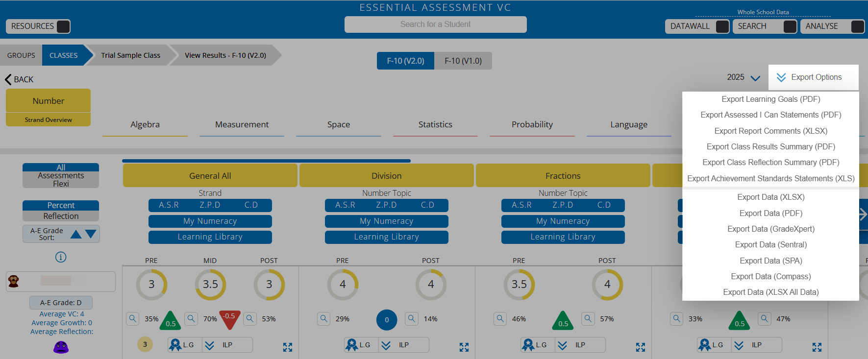This screenshot has width=868, height=359.
Task: Open magnifier beside Fractions 57%
Action: (x=588, y=319)
